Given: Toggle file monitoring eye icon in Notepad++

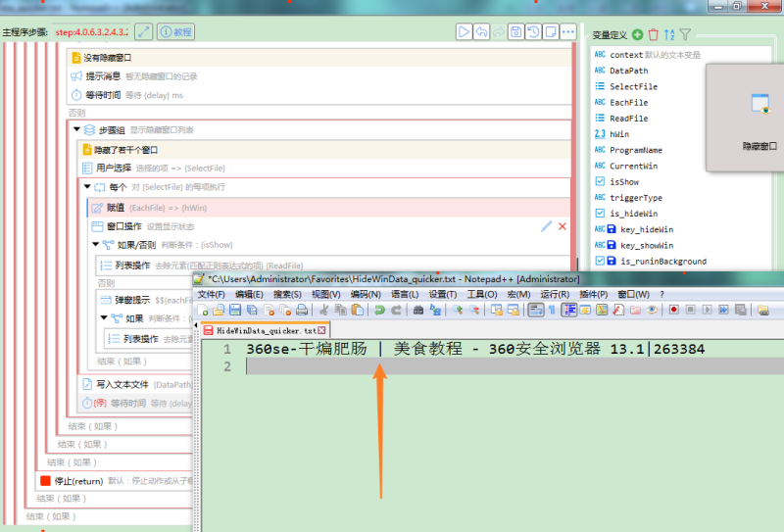Looking at the screenshot, I should click(652, 310).
